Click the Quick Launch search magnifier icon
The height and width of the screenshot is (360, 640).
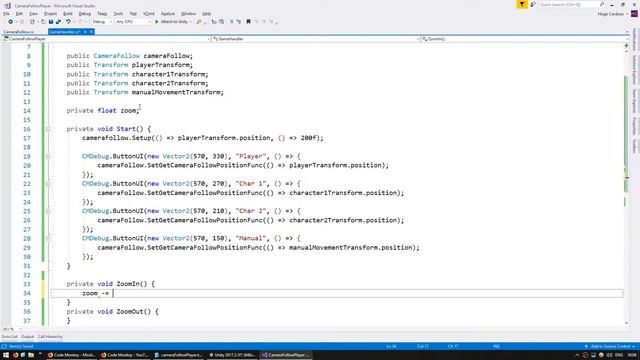tap(602, 4)
